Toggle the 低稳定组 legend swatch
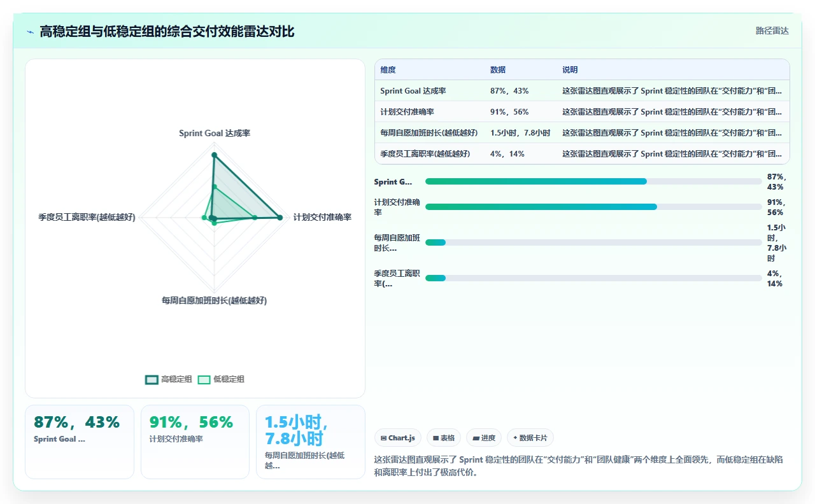Viewport: 815px width, 504px height. 204,379
